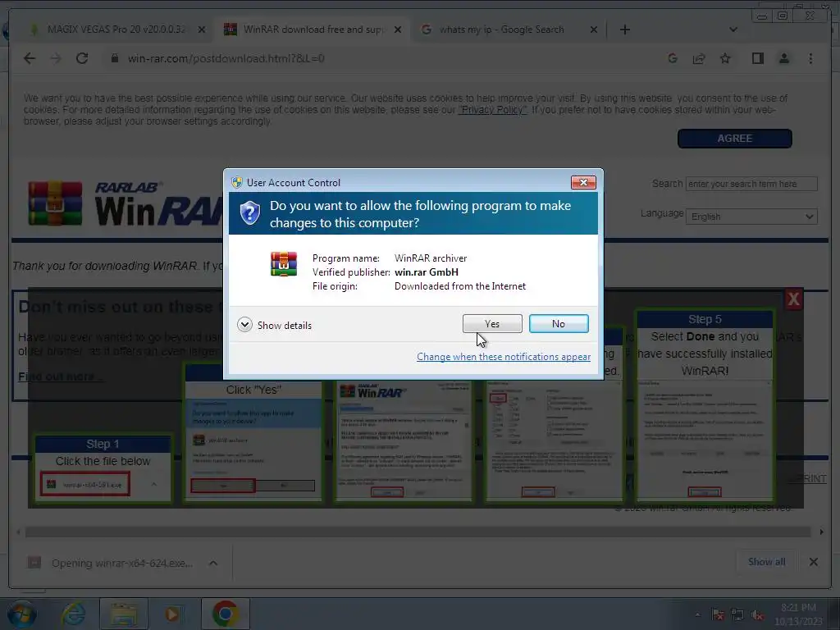Confirm the UAC prompt with Yes
Viewport: 840px width, 630px height.
click(492, 323)
